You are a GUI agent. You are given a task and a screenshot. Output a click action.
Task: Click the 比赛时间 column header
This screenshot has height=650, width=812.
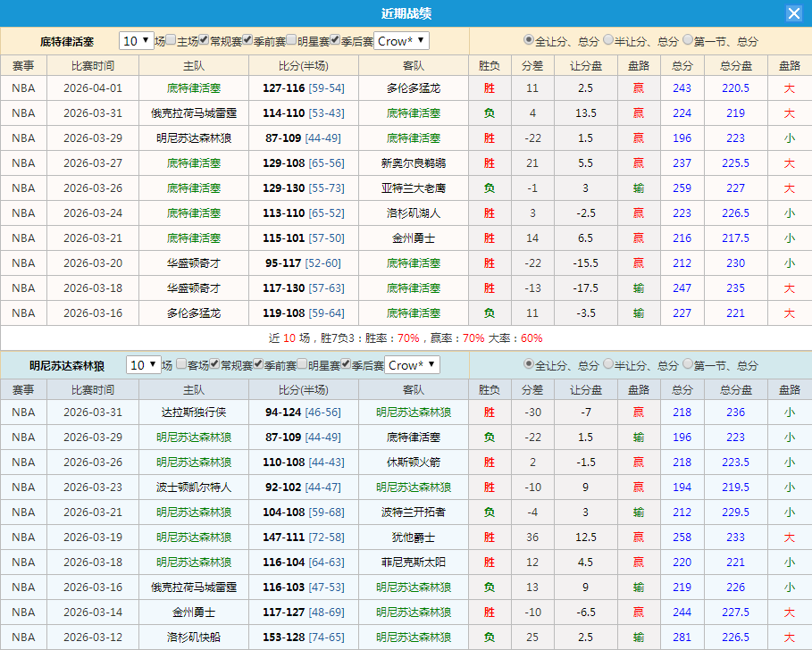(92, 65)
